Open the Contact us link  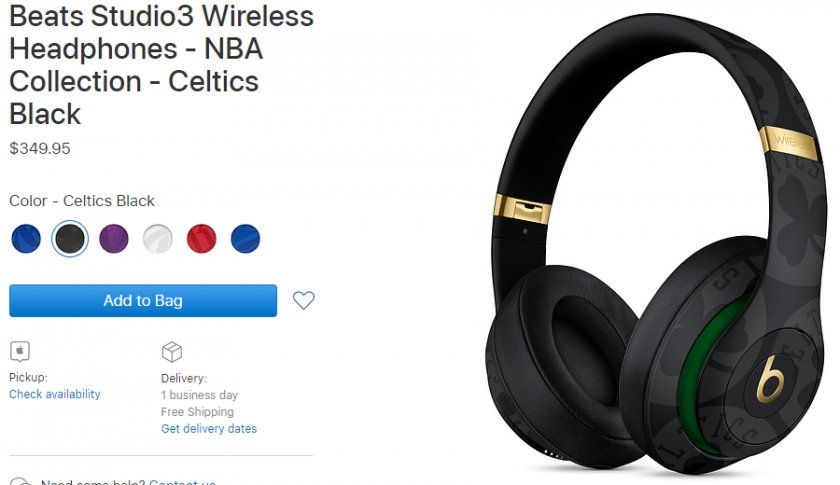pyautogui.click(x=183, y=481)
